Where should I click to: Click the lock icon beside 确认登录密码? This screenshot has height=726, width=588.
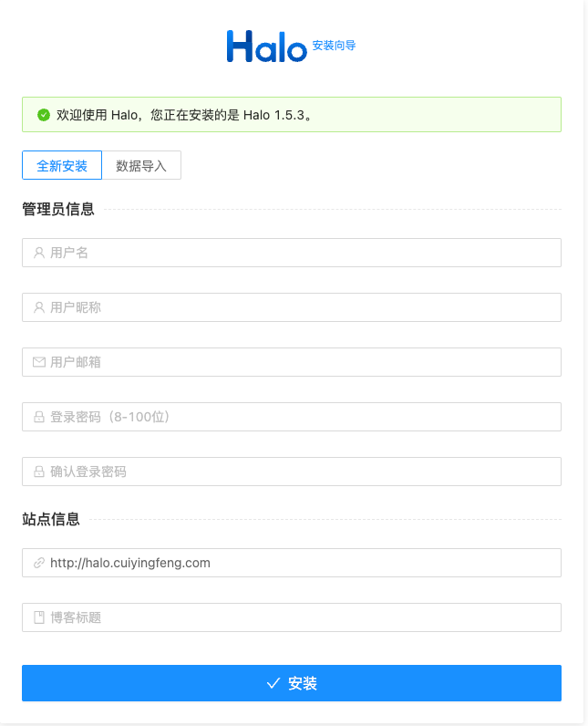pyautogui.click(x=39, y=472)
